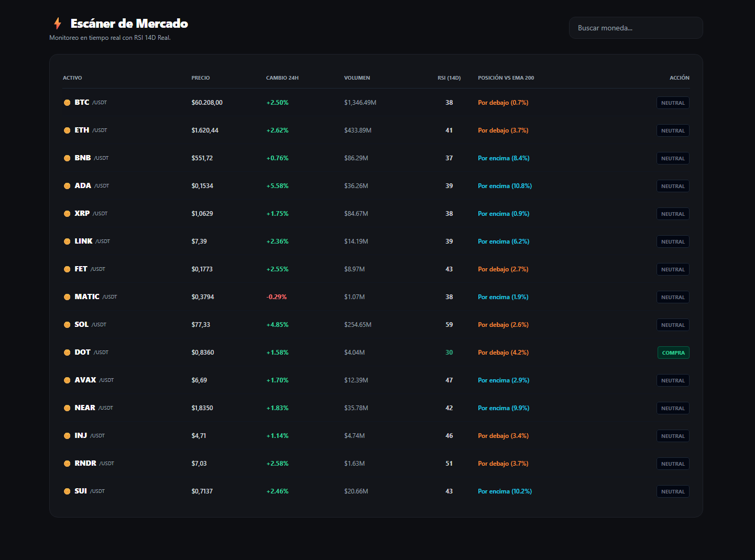Click Por encima (10.2%) in SUI row
Viewport: 755px width, 560px height.
pos(505,491)
